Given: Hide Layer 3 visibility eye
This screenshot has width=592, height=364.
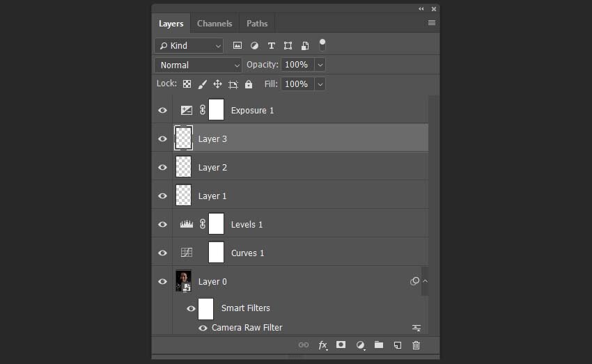Looking at the screenshot, I should point(162,139).
